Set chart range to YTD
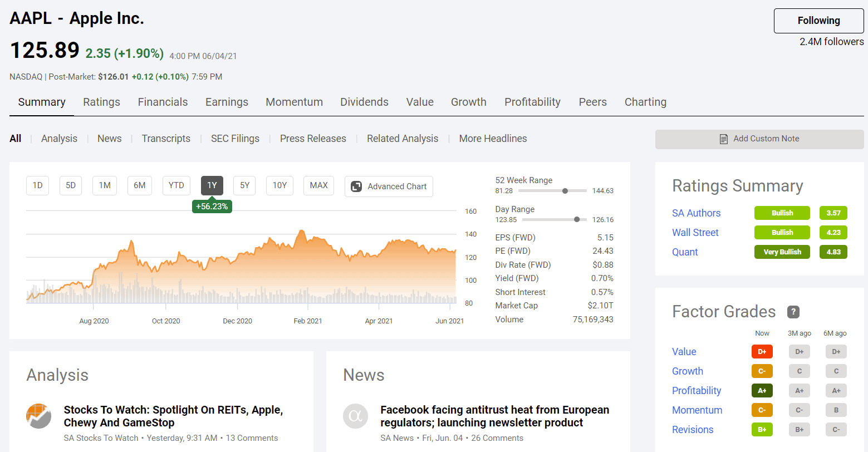This screenshot has height=452, width=868. tap(176, 185)
